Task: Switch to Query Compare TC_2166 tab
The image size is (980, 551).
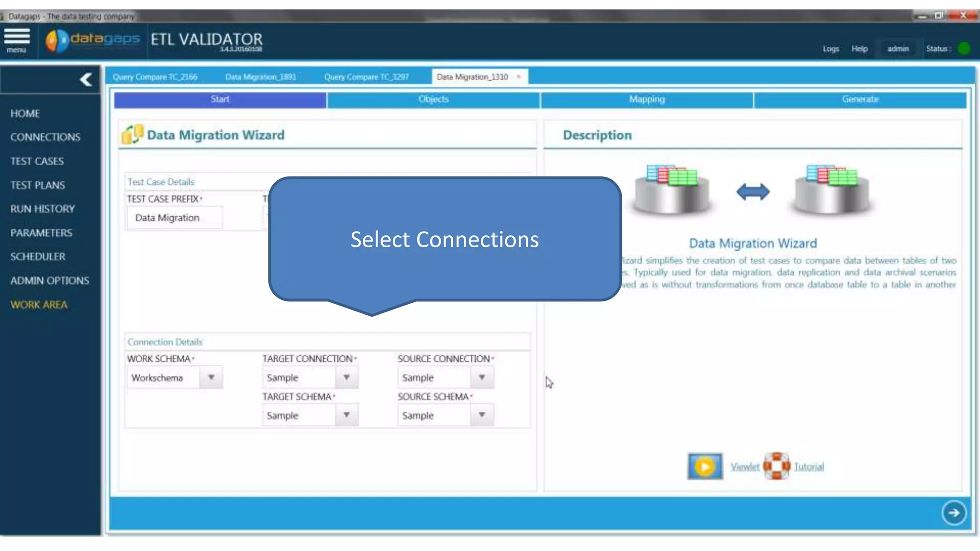Action: (155, 77)
